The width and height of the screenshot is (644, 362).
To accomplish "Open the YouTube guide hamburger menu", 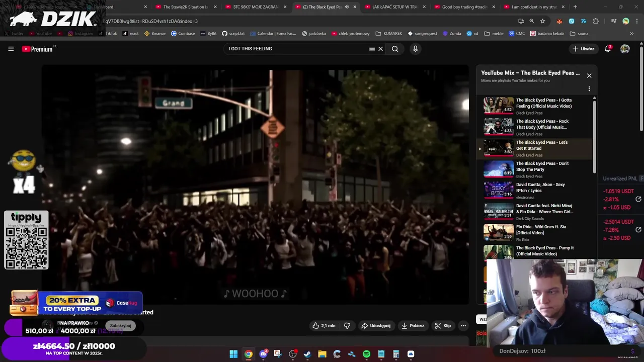I will tap(11, 49).
